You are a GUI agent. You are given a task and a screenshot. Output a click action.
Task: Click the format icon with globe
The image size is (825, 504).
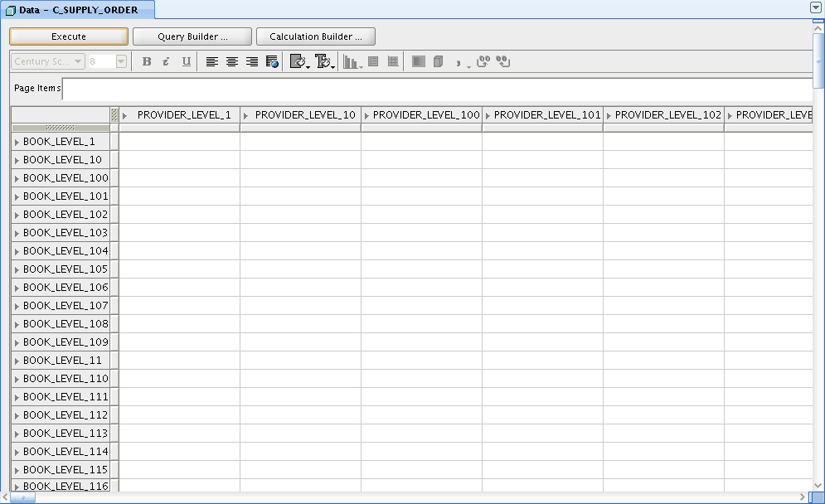click(x=272, y=61)
